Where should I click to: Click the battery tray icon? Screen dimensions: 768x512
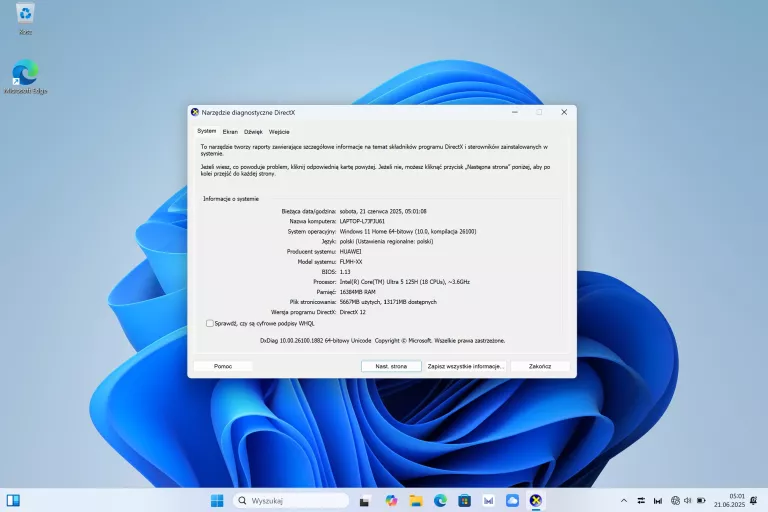click(701, 500)
